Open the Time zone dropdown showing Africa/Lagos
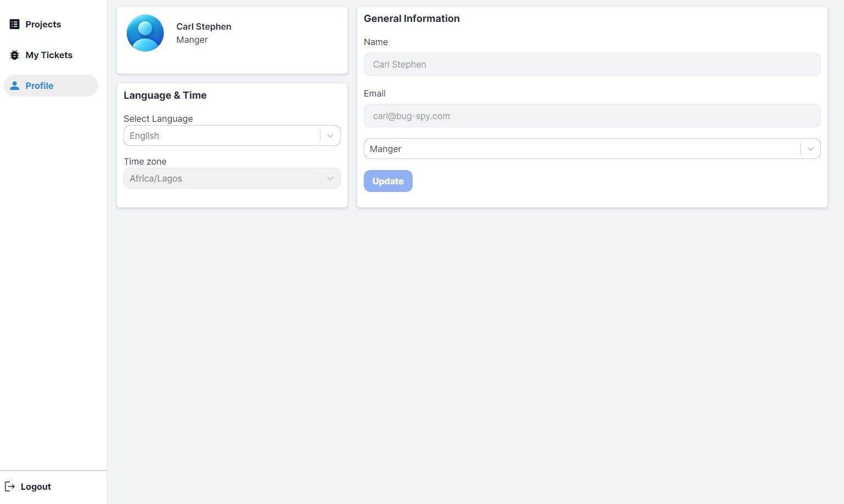The width and height of the screenshot is (844, 504). pos(232,178)
